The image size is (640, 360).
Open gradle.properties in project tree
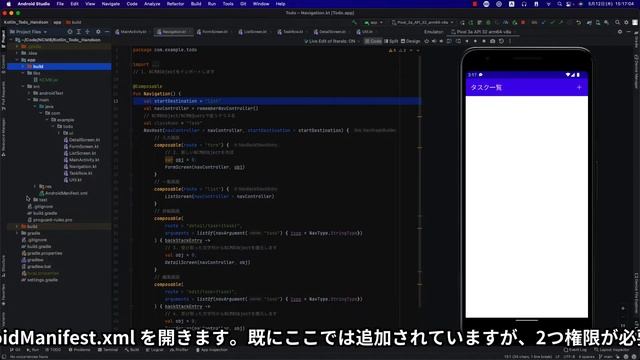[x=44, y=253]
